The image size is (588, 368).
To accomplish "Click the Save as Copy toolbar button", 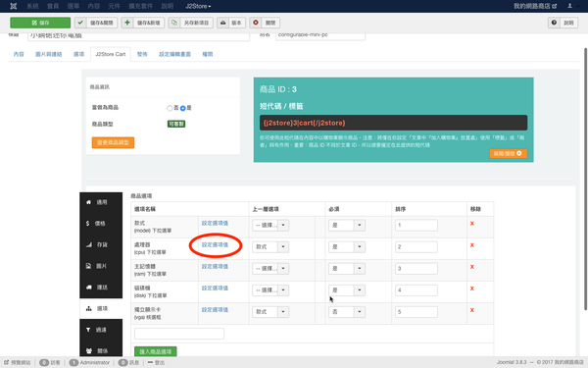I will [191, 23].
